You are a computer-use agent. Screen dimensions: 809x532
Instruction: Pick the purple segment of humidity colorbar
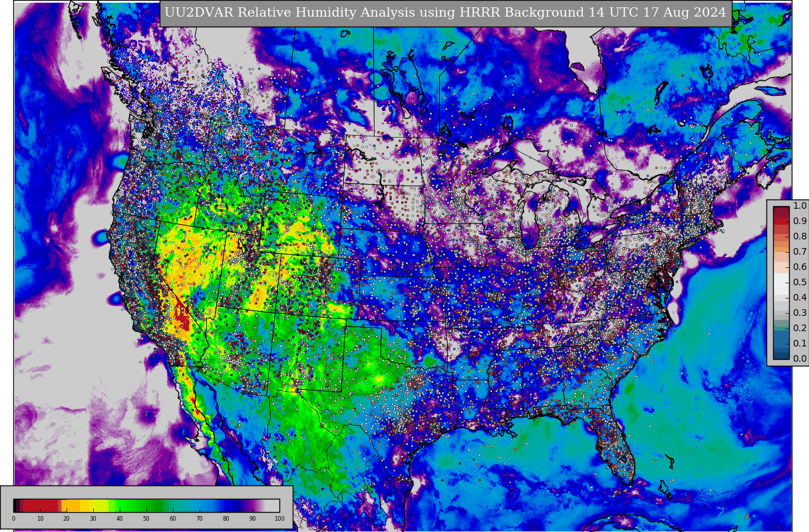tap(251, 505)
